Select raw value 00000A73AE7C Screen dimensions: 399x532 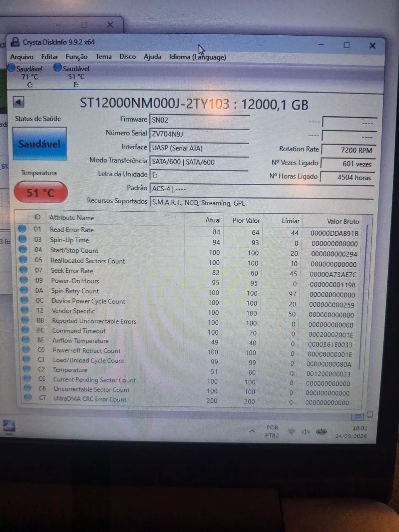(x=333, y=274)
